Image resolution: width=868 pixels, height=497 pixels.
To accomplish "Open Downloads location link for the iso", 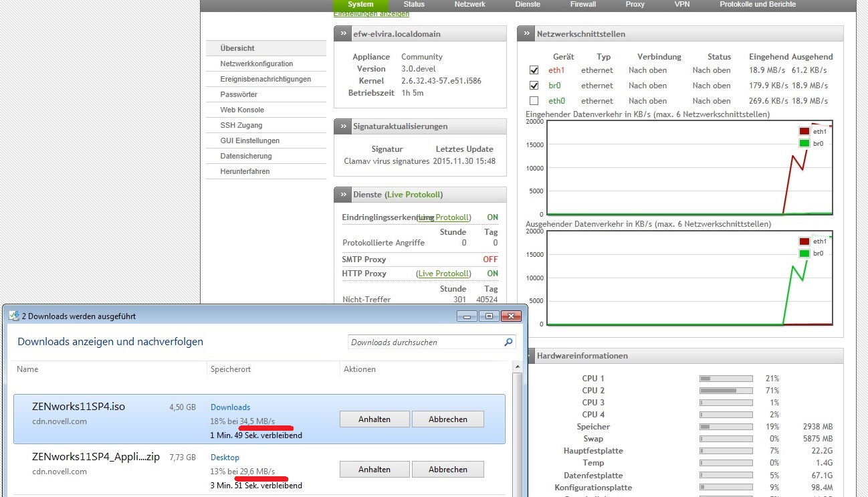I will (x=230, y=407).
